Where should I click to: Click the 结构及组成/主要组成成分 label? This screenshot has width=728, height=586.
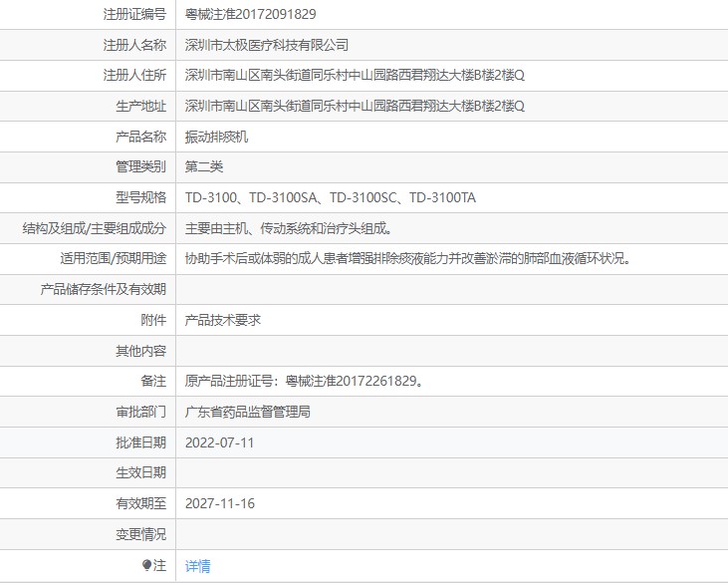(95, 228)
